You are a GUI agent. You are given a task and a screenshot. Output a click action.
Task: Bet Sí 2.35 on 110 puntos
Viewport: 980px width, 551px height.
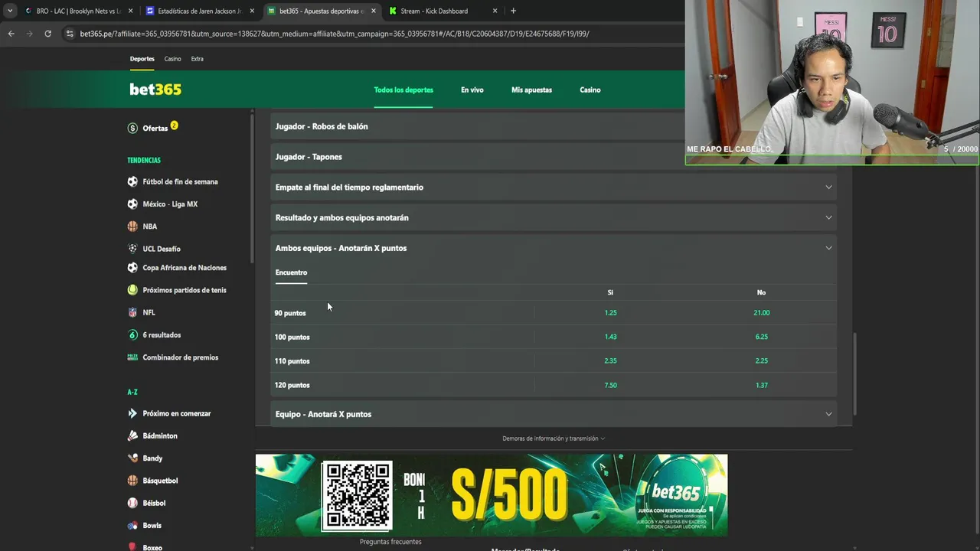click(x=610, y=360)
